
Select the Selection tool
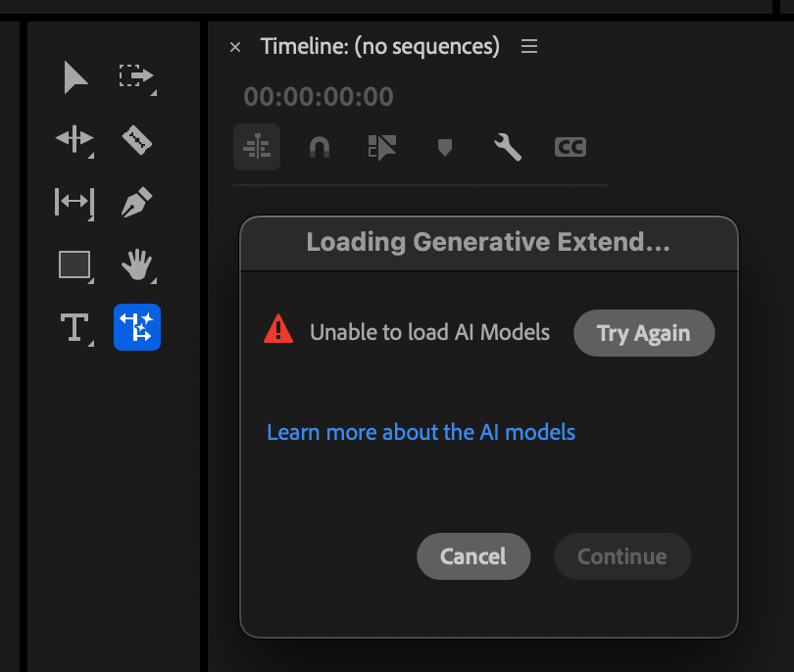click(74, 77)
